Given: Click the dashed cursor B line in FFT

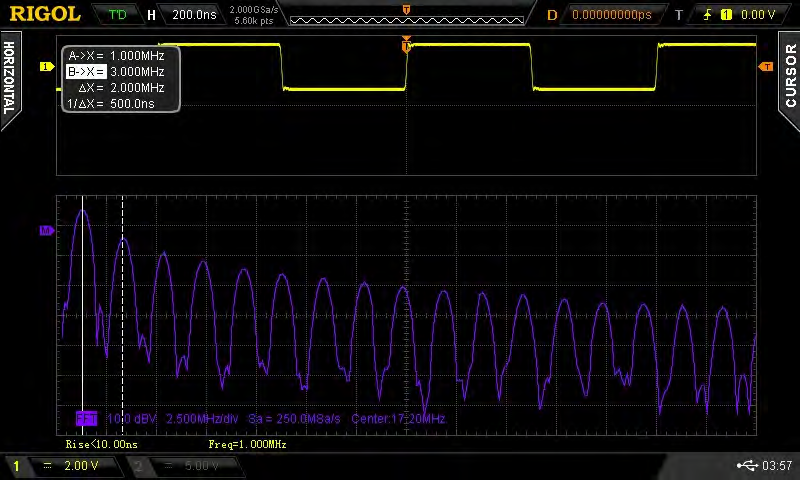Looking at the screenshot, I should tap(122, 315).
